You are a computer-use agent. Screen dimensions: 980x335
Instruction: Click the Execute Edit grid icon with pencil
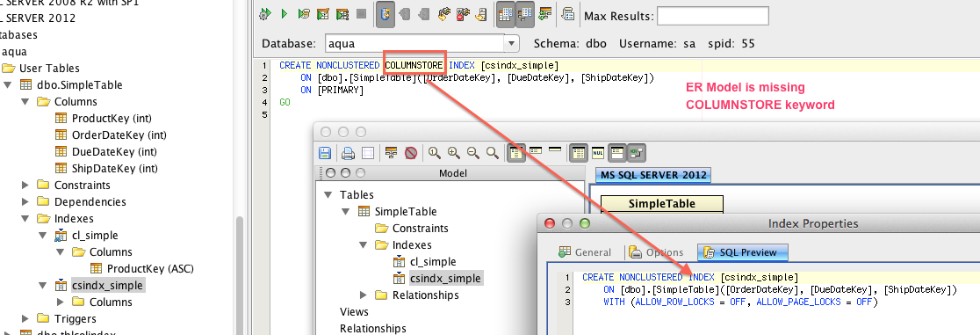coord(323,14)
